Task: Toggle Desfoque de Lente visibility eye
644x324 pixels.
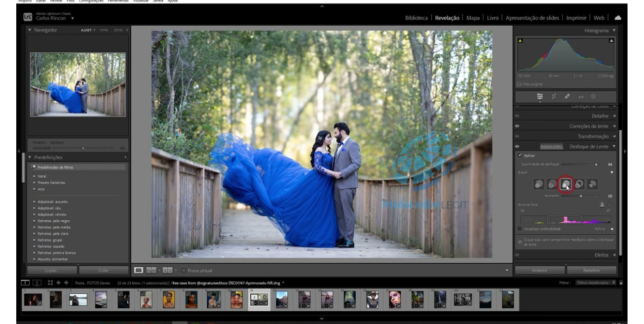Action: (x=517, y=147)
